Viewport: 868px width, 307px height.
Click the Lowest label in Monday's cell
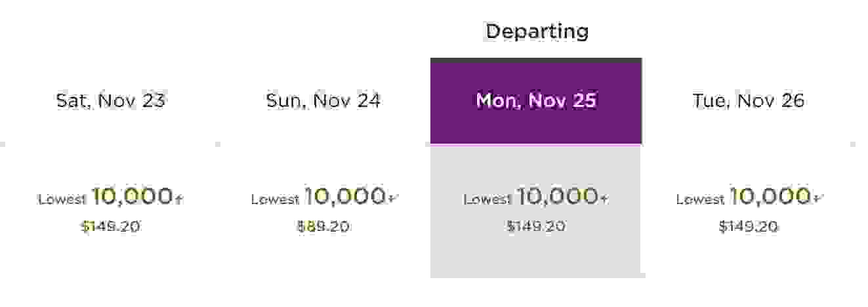point(487,199)
